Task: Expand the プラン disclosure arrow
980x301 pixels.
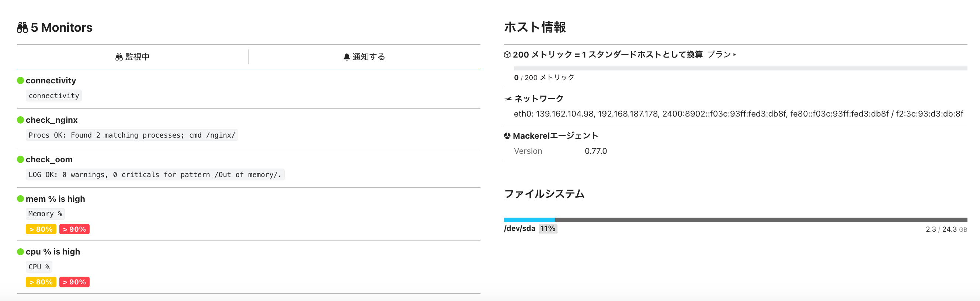Action: point(734,55)
